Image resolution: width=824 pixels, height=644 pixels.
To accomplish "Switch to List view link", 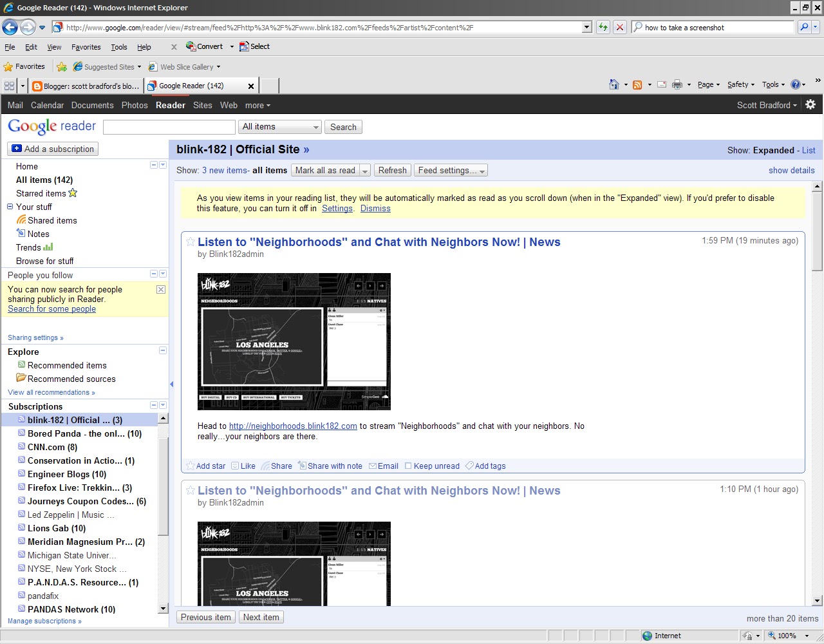I will point(809,150).
